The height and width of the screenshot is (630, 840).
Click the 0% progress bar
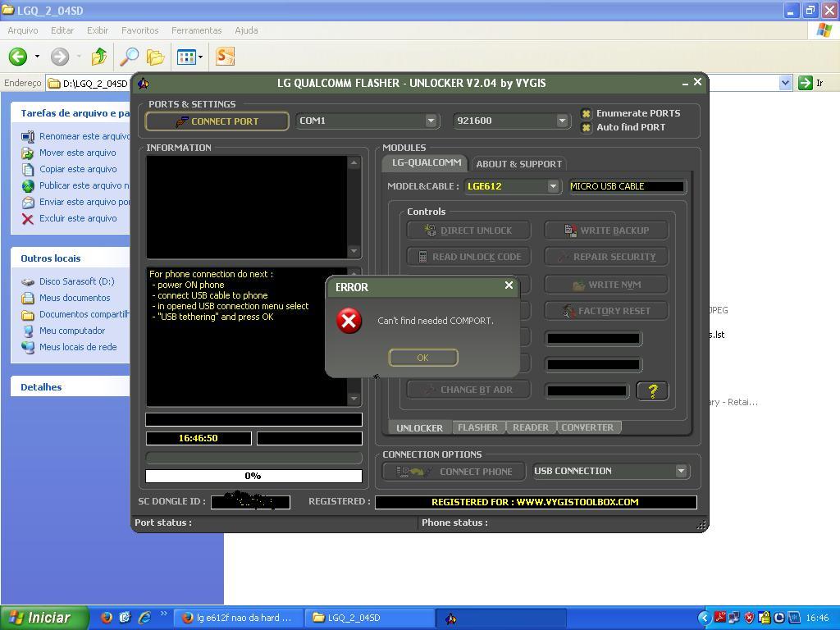pyautogui.click(x=253, y=476)
